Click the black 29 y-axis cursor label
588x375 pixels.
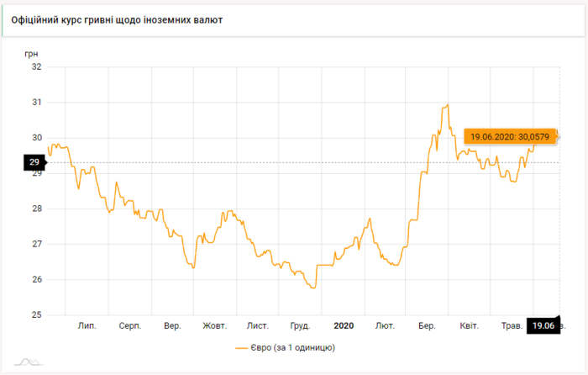[34, 162]
